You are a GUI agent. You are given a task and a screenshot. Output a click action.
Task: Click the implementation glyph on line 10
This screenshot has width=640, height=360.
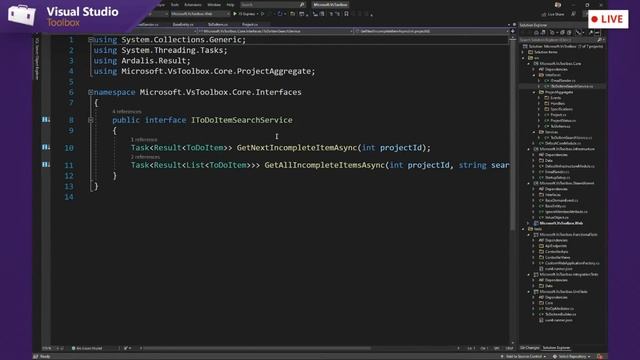tap(46, 147)
